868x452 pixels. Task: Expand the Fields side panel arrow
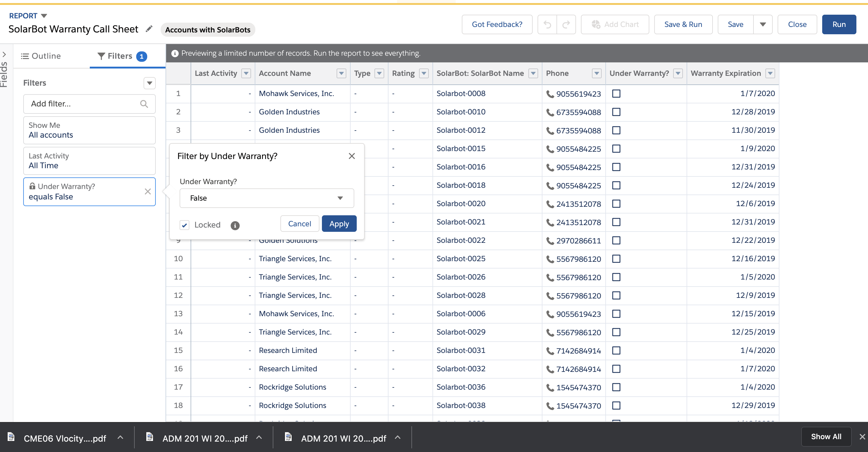(x=4, y=54)
